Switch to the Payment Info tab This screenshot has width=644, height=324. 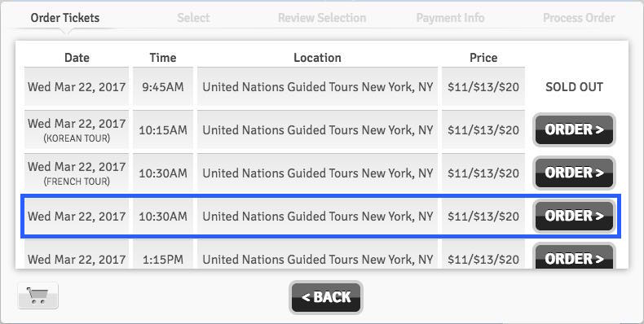(450, 18)
